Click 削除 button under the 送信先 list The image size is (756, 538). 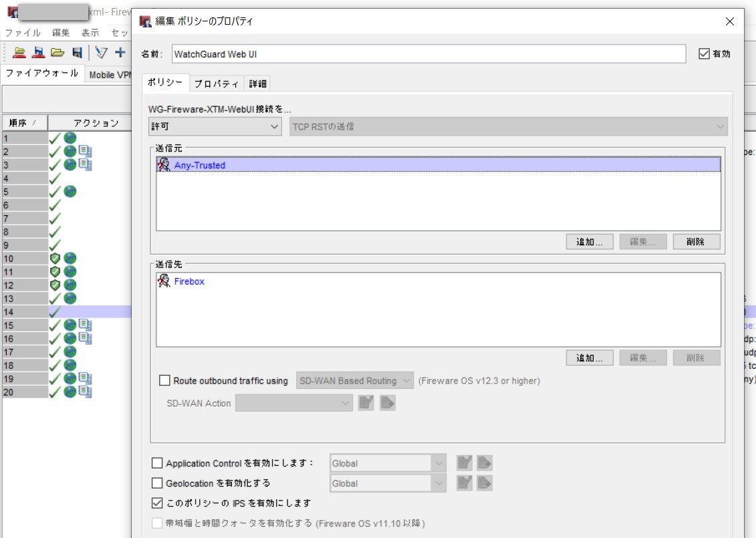(697, 358)
